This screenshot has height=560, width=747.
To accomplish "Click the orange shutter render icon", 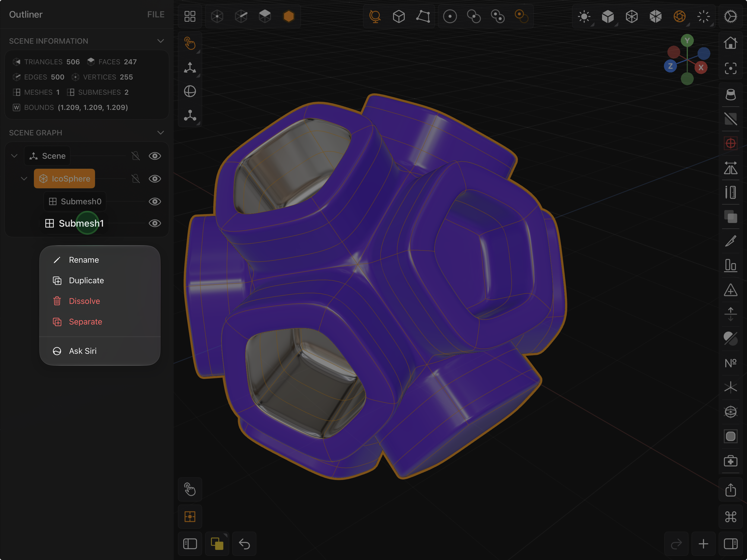I will click(679, 16).
